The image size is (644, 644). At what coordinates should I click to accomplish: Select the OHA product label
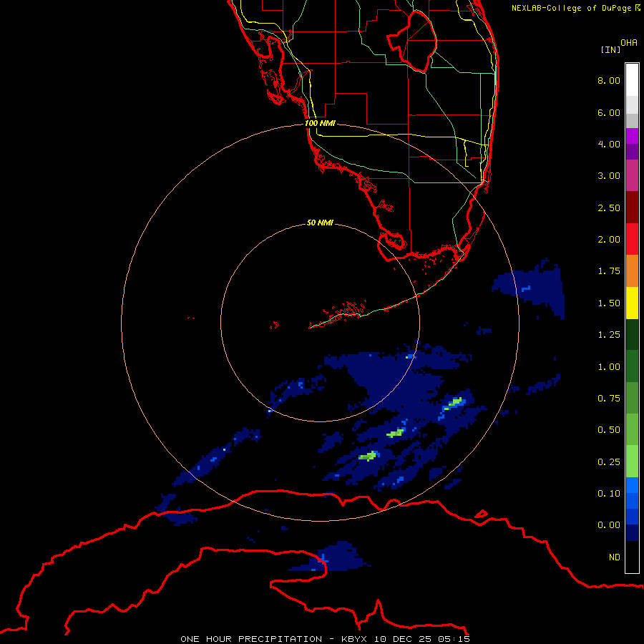point(629,43)
